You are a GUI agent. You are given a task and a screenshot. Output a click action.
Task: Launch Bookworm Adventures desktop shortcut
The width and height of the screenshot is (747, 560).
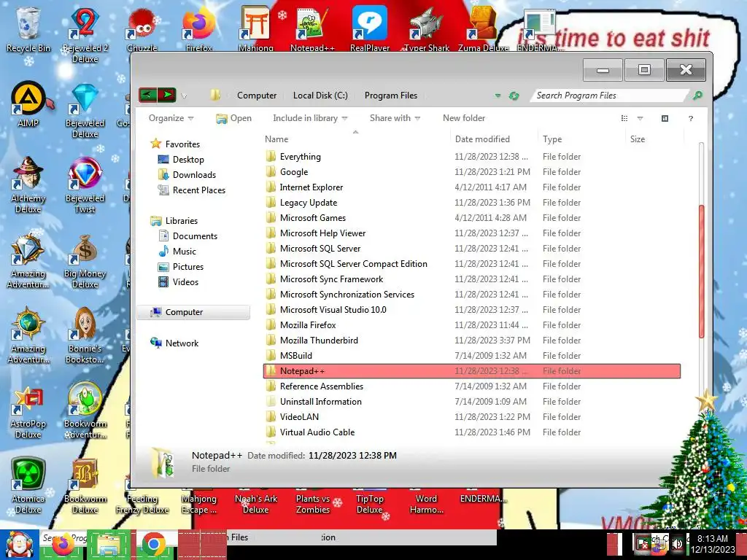85,411
